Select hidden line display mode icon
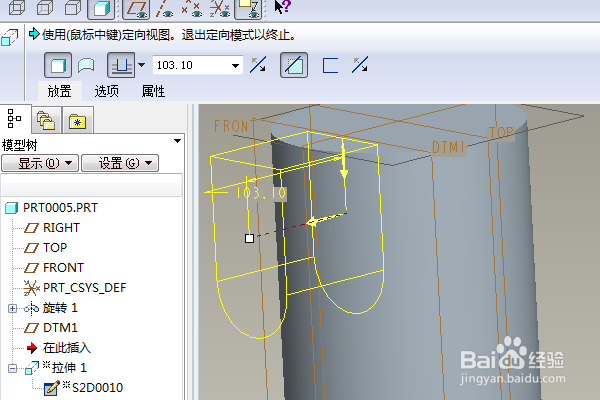This screenshot has width=600, height=400. 45,8
